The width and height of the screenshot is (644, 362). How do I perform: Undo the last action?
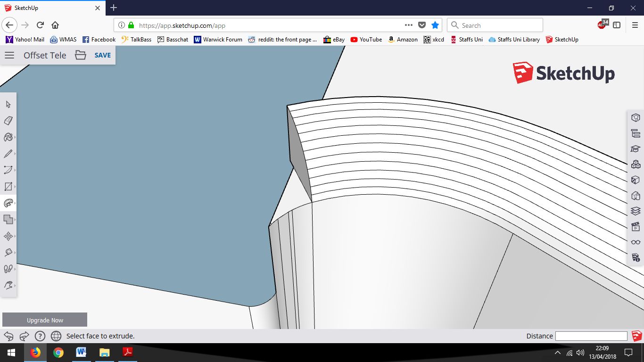pos(8,336)
